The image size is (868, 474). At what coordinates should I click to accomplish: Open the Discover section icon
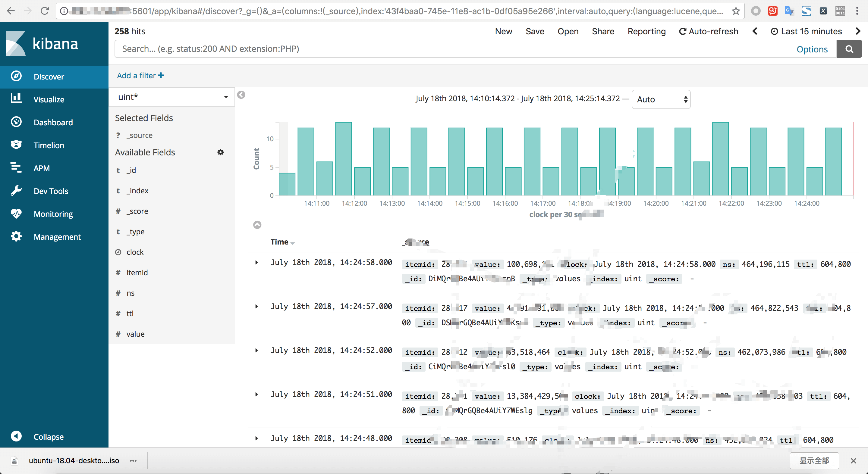coord(16,76)
